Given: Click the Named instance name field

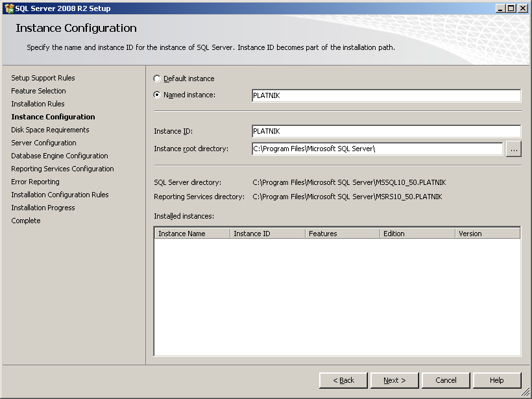Looking at the screenshot, I should [387, 95].
